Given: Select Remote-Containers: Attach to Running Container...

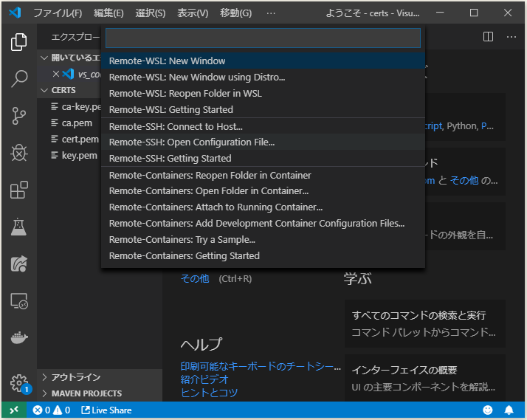Looking at the screenshot, I should click(263, 207).
